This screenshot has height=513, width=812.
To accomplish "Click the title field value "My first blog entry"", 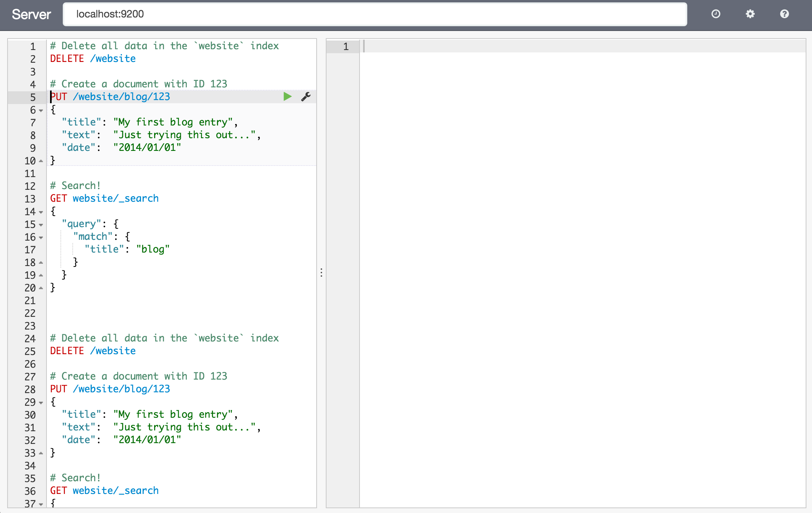I will coord(174,122).
